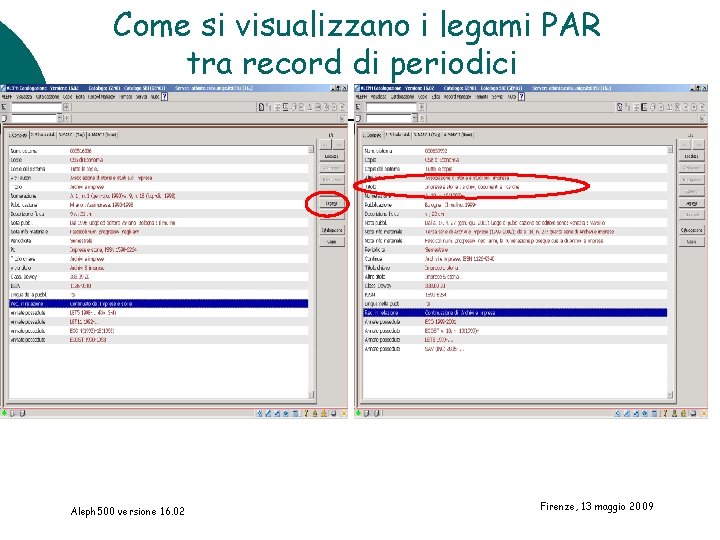Click the Legami button in the left window
720x540 pixels.
(x=332, y=203)
